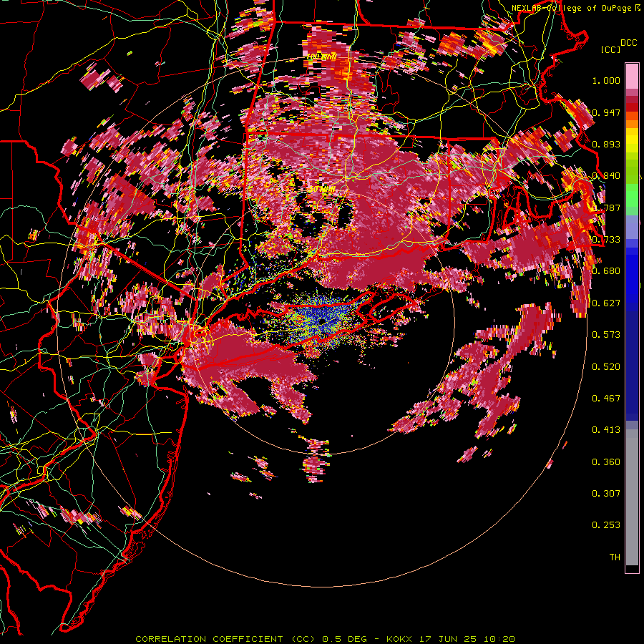Select the 1.000 scale value
The width and height of the screenshot is (644, 644).
pyautogui.click(x=606, y=80)
